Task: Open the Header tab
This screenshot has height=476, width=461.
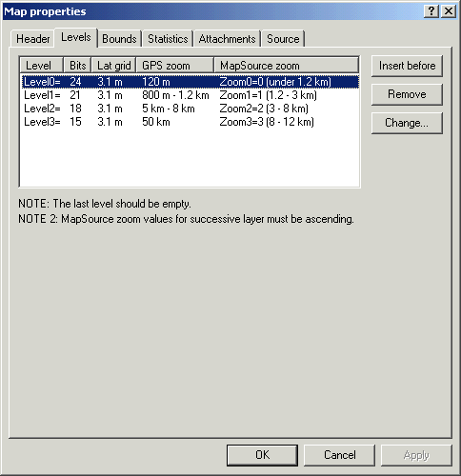Action: pos(32,39)
